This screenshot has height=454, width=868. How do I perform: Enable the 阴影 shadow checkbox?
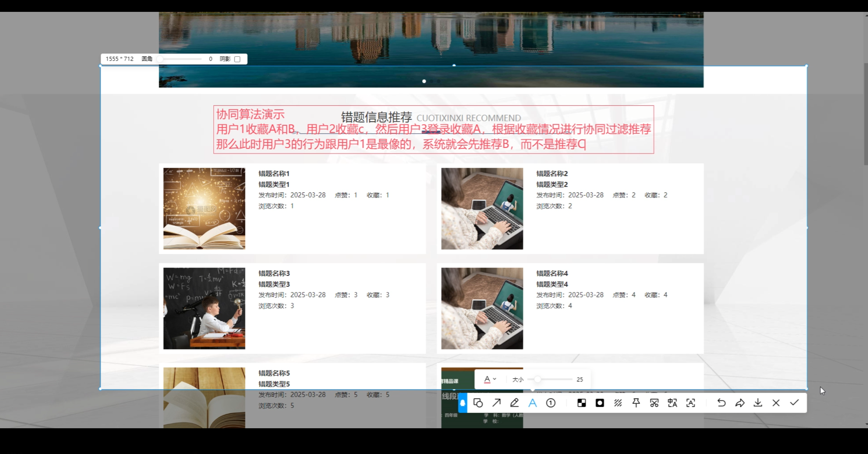[237, 59]
